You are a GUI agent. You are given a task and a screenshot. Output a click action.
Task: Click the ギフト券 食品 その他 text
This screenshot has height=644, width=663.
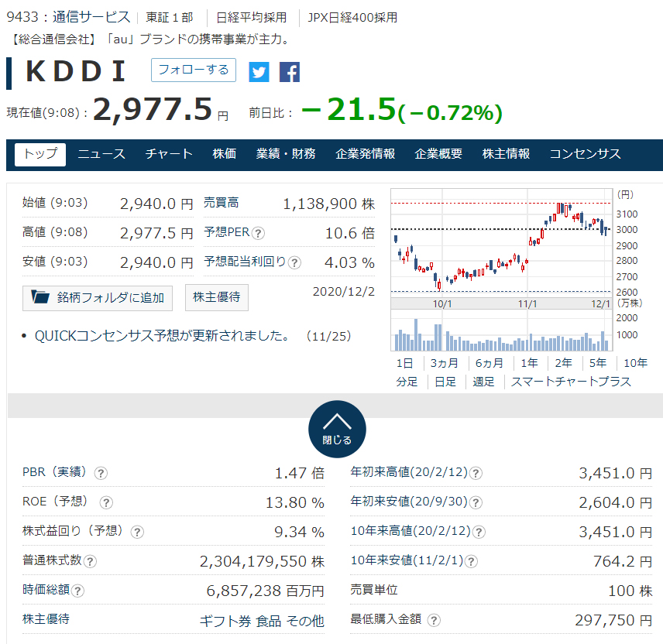[262, 622]
